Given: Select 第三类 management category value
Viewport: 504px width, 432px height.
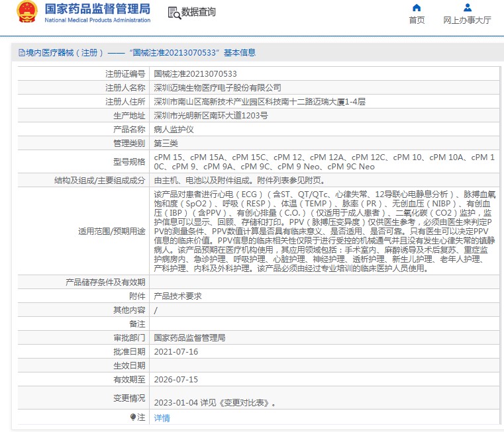Looking at the screenshot, I should pyautogui.click(x=166, y=144).
